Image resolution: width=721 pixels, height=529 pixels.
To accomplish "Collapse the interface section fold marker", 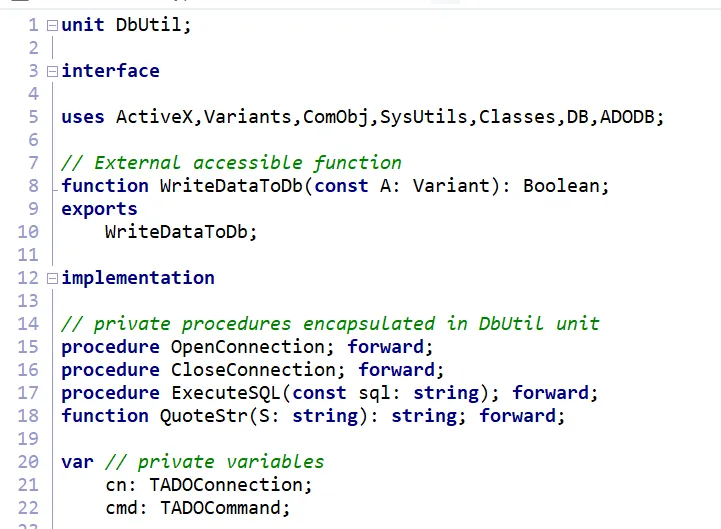I will [52, 71].
